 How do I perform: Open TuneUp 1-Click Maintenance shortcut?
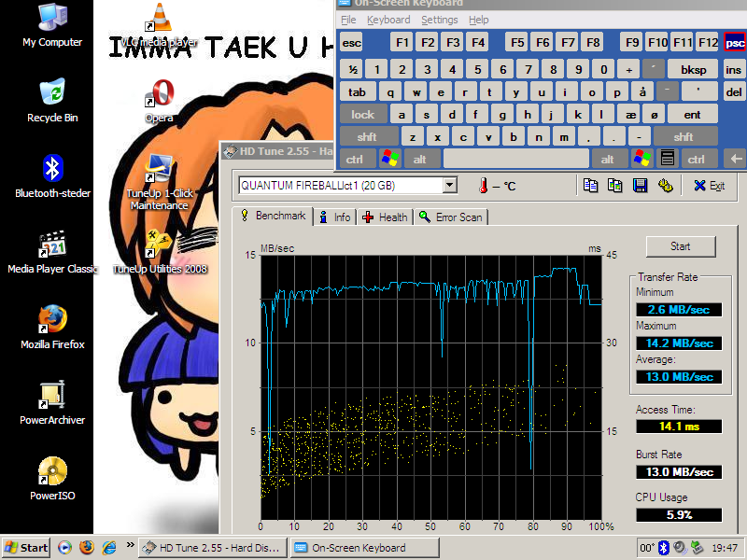pos(159,182)
